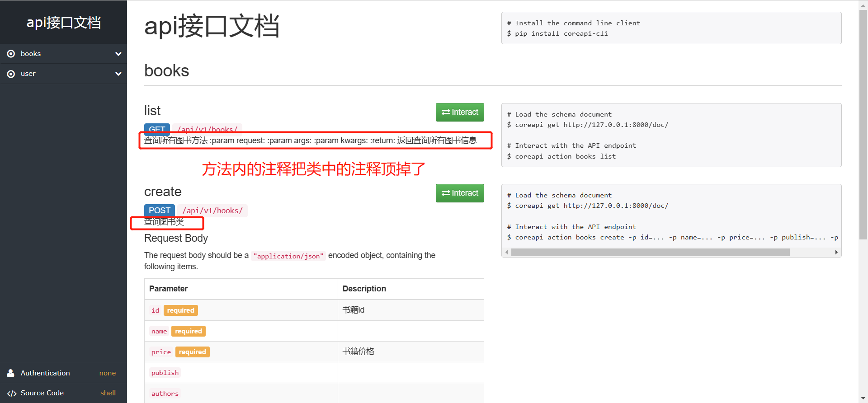The image size is (868, 403).
Task: Click the page vertical scrollbar thumb
Action: (863, 125)
